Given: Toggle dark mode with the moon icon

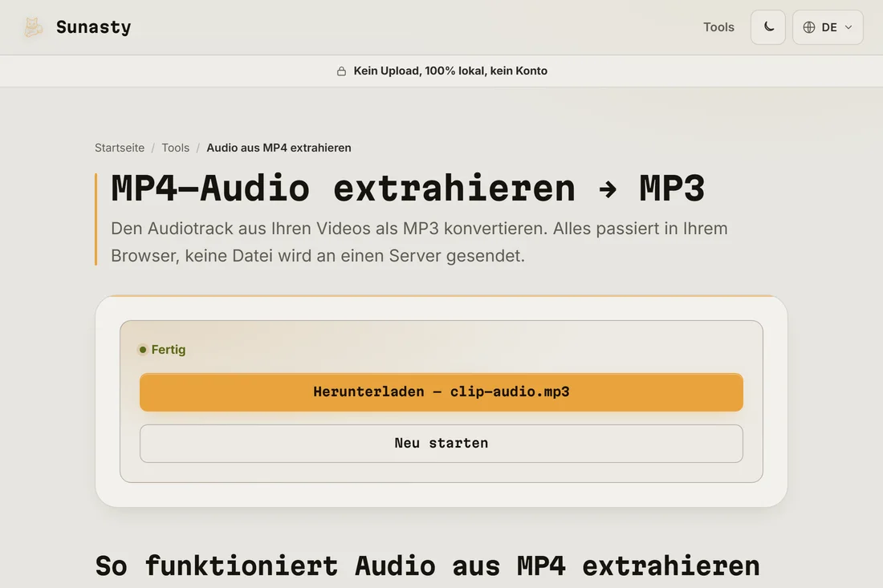Looking at the screenshot, I should tap(768, 27).
